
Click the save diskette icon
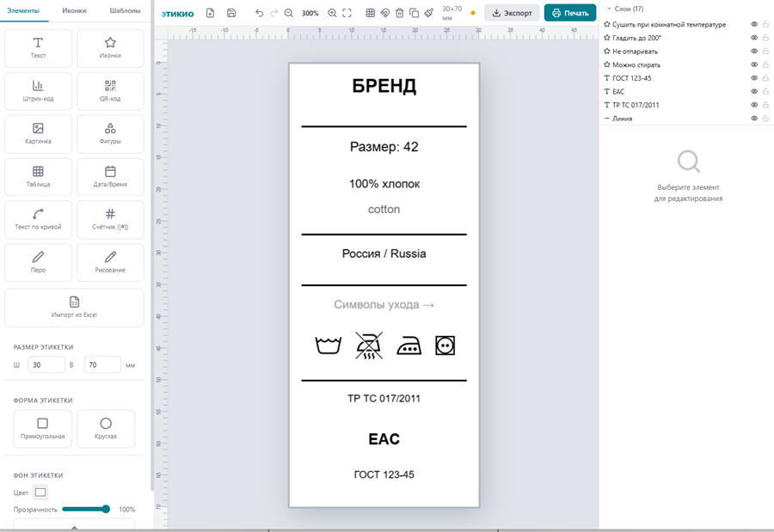[x=231, y=14]
